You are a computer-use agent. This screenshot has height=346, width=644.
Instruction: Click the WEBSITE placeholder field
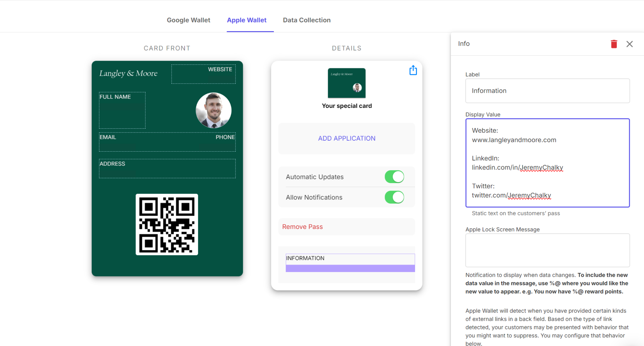tap(203, 74)
